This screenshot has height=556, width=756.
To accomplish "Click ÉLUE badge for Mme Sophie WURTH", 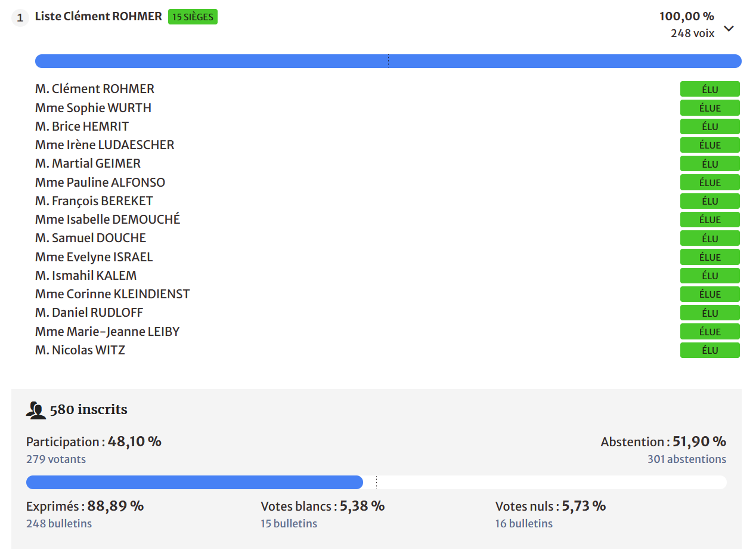I will (x=709, y=108).
